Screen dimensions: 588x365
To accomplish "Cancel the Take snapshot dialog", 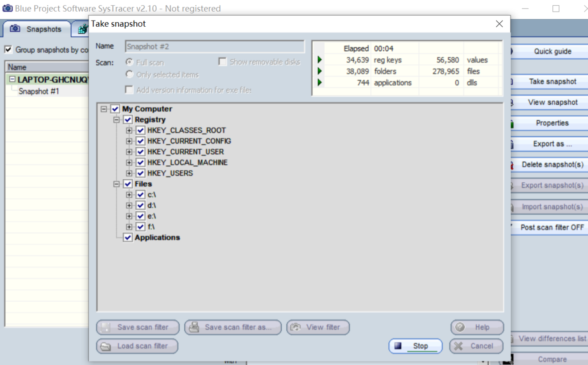I will coord(476,346).
